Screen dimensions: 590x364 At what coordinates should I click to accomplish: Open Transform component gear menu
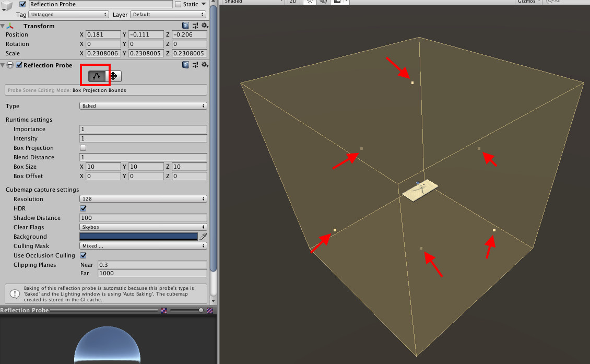(x=205, y=26)
